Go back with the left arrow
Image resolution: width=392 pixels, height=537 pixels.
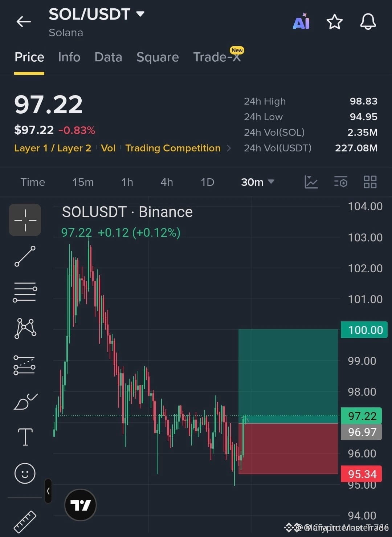tap(24, 22)
